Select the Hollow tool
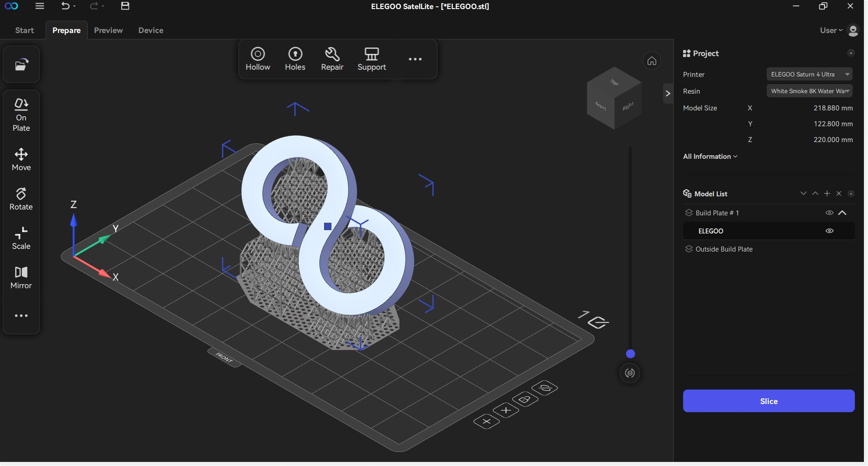Image resolution: width=868 pixels, height=466 pixels. click(x=258, y=59)
